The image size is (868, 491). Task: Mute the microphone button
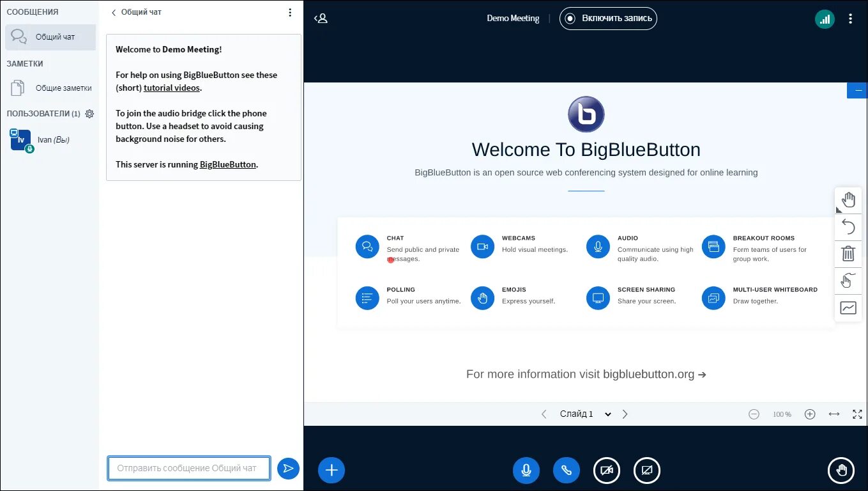[x=526, y=471]
